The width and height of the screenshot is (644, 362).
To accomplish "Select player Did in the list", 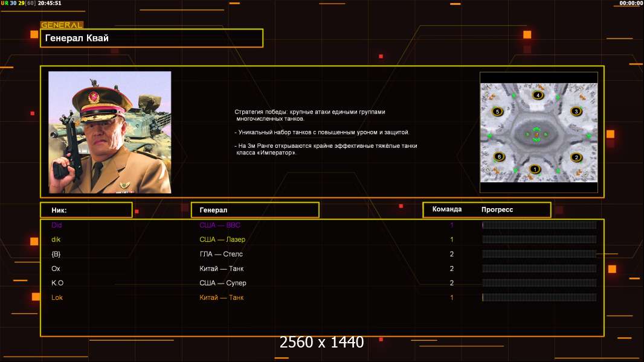I will pos(56,225).
